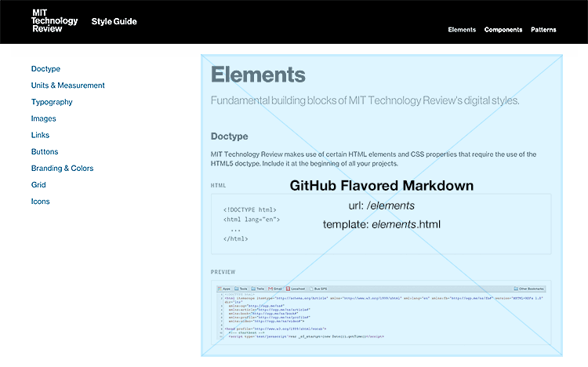Open the Other Bookmarks folder in preview
This screenshot has height=367, width=588.
point(528,289)
